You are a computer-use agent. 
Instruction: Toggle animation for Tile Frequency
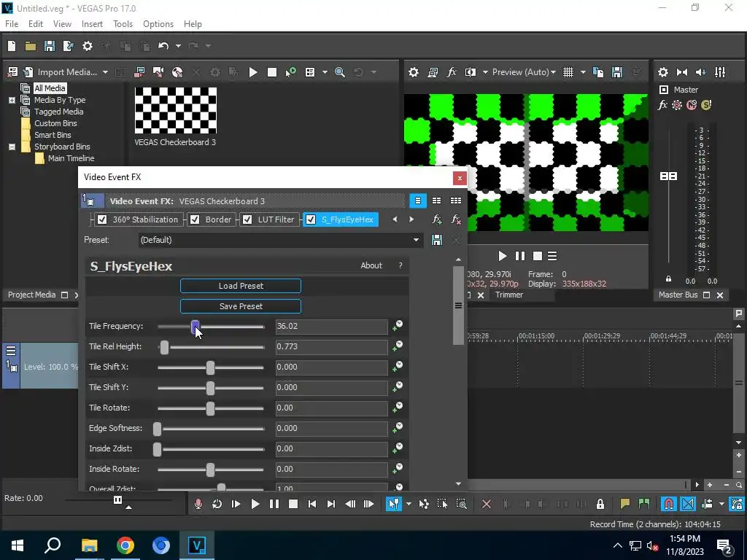tap(398, 326)
